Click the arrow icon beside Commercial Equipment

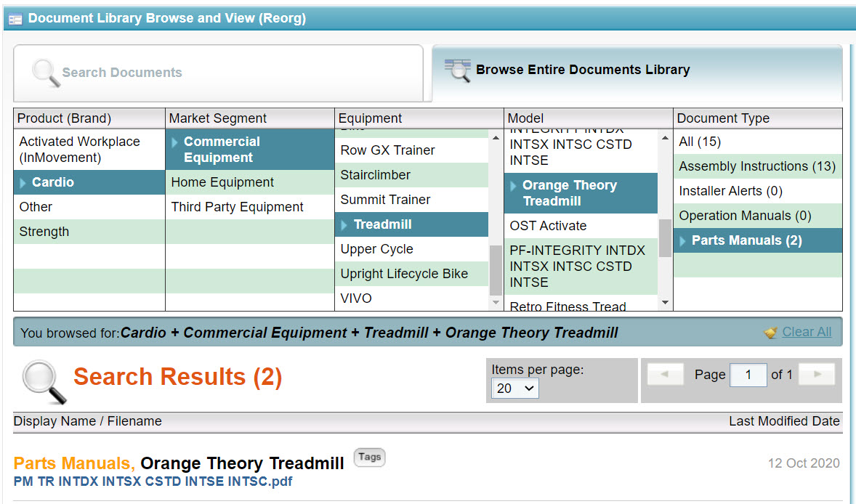click(174, 142)
